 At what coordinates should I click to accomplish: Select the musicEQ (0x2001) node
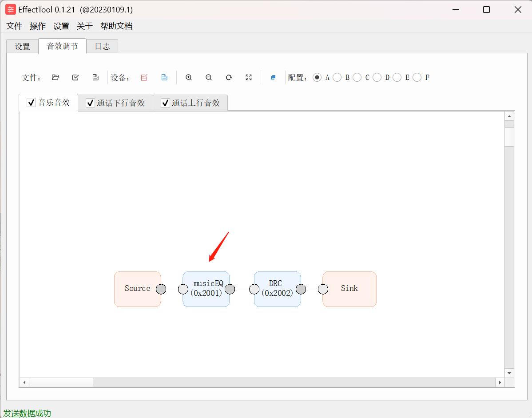(206, 289)
